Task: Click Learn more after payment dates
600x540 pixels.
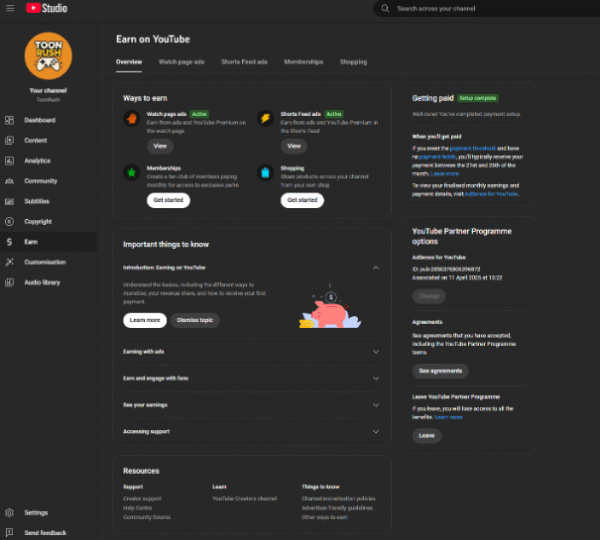Action: tap(444, 174)
